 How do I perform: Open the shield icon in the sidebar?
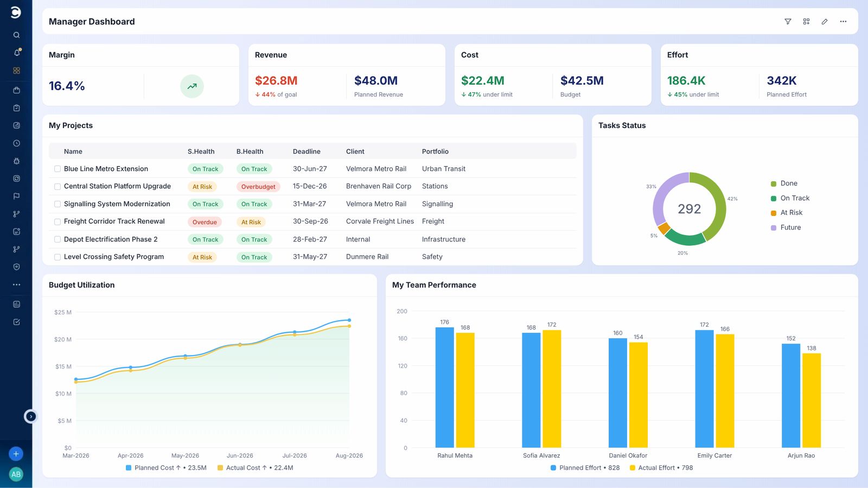16,267
